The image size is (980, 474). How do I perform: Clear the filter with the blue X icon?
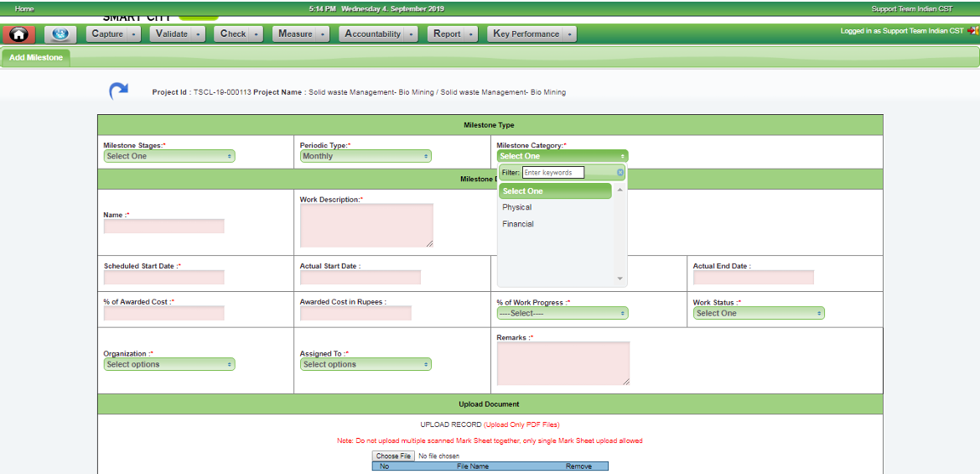tap(620, 173)
